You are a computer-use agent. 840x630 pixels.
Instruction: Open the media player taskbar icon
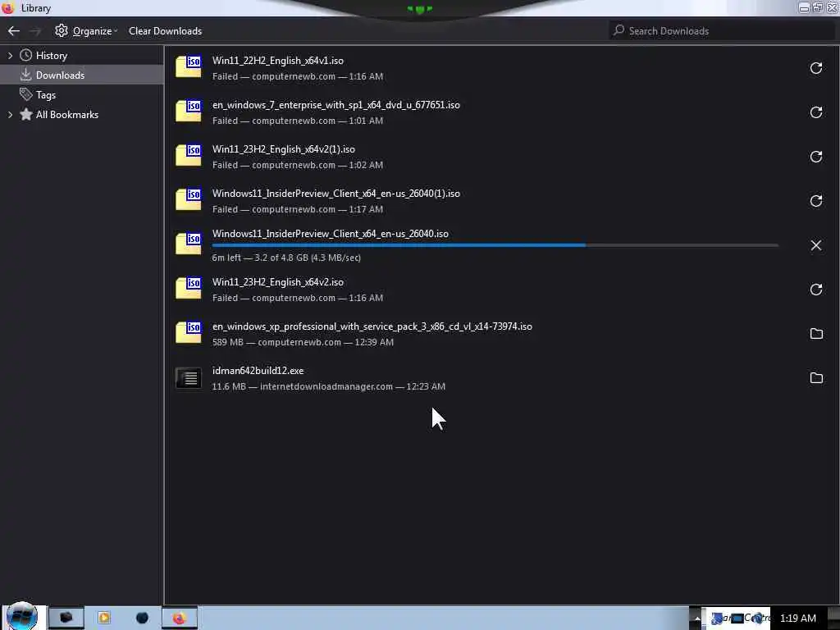pyautogui.click(x=104, y=619)
